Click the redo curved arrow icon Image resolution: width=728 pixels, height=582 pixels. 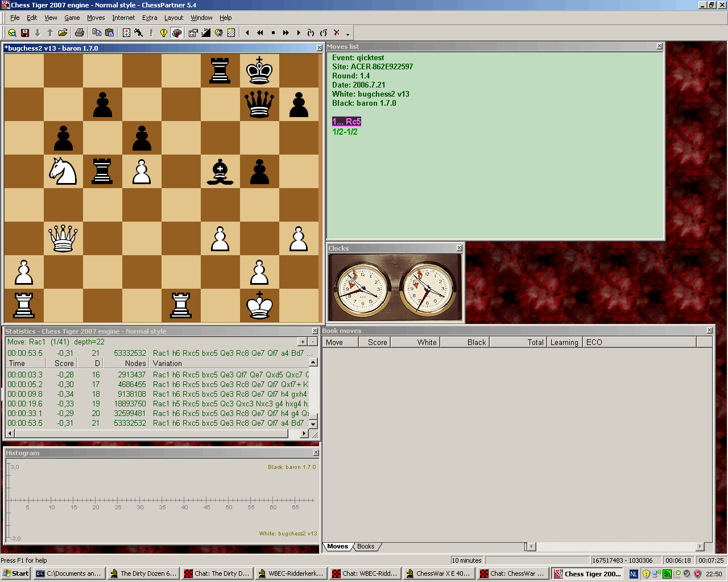pos(311,33)
